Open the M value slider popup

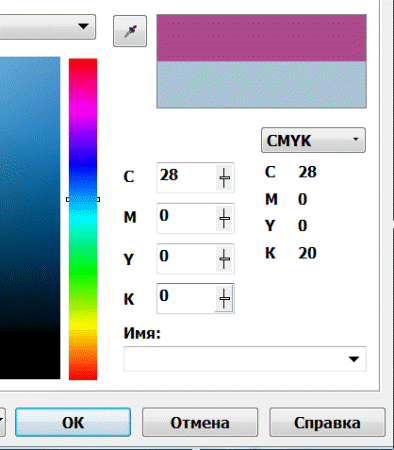pos(224,218)
